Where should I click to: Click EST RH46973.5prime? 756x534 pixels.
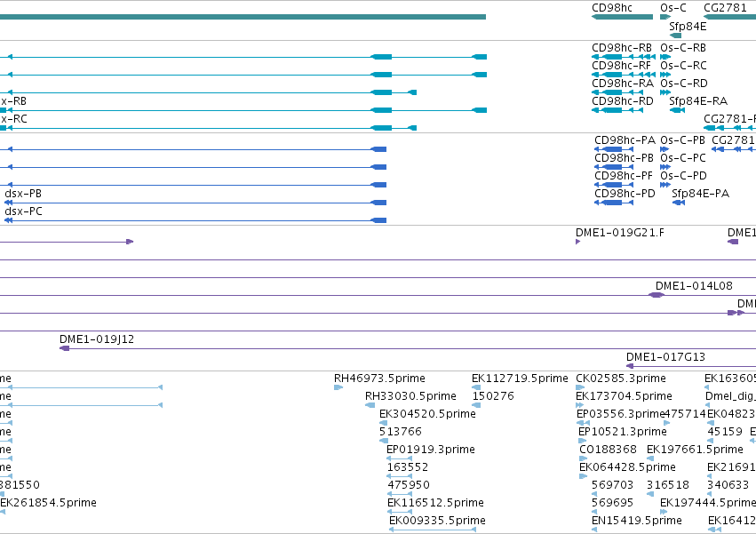pyautogui.click(x=379, y=379)
